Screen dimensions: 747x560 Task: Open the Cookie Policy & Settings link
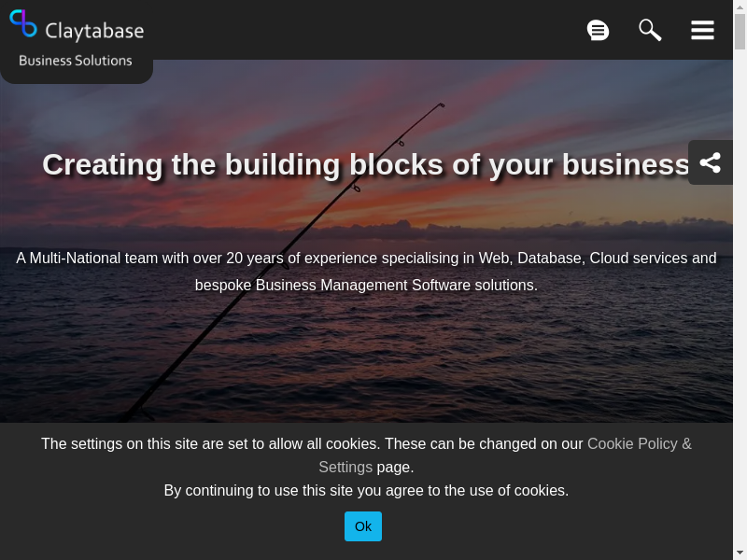[639, 444]
